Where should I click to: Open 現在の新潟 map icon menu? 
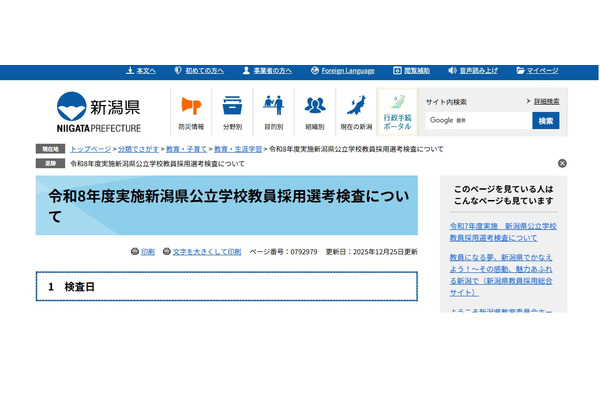coord(356,112)
